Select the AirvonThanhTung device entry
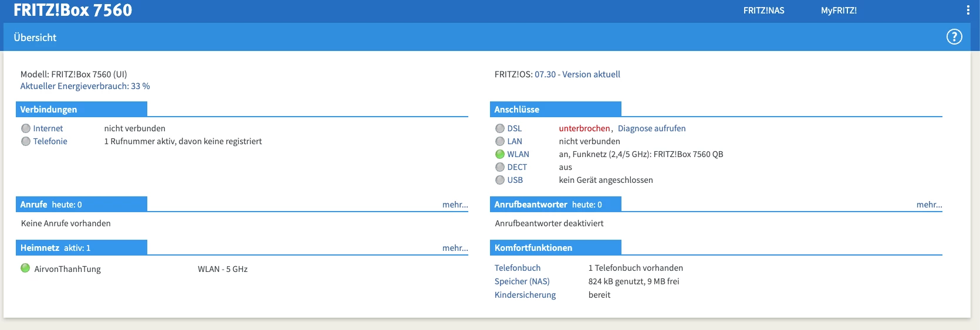 coord(67,269)
